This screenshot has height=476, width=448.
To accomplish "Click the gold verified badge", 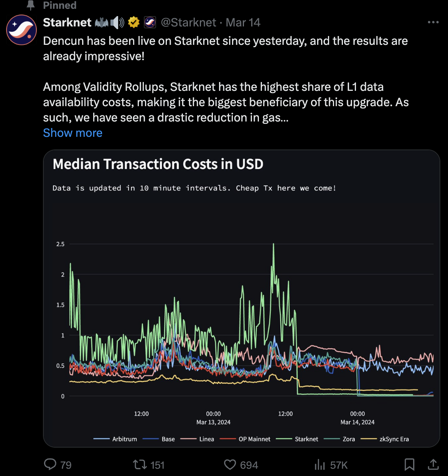I will [133, 23].
